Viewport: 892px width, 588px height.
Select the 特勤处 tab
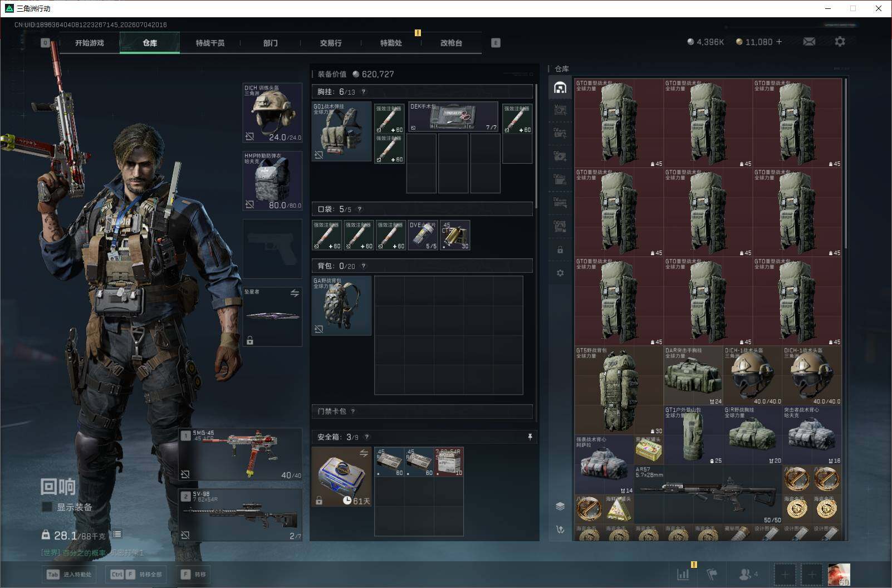[x=391, y=43]
